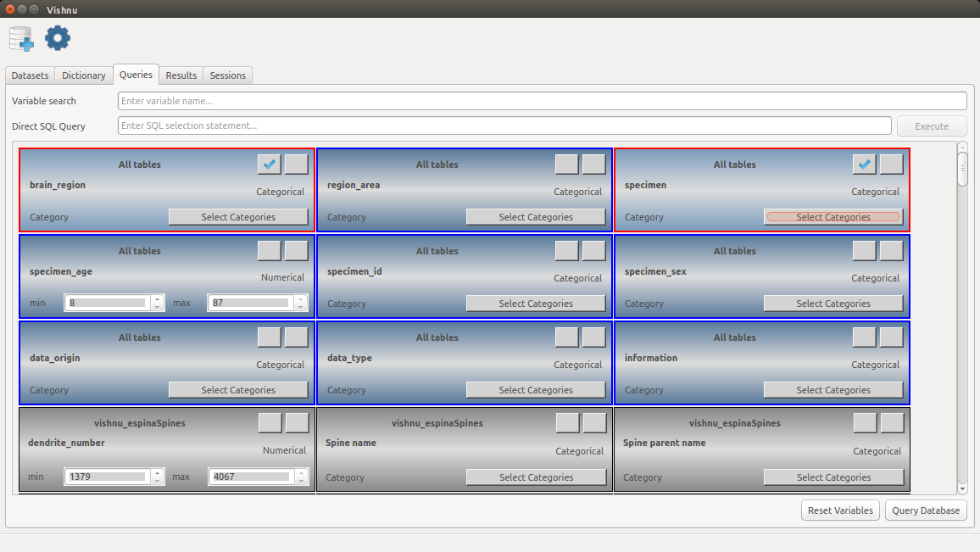
Task: Open the Dictionary tab
Action: 84,75
